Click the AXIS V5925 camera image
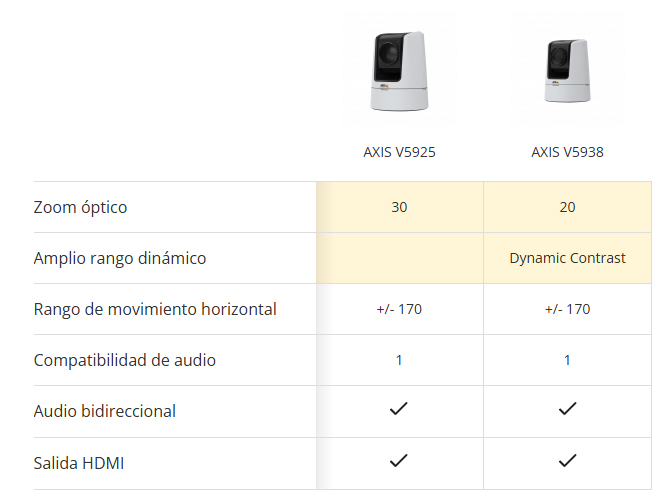The height and width of the screenshot is (499, 661). coord(399,70)
